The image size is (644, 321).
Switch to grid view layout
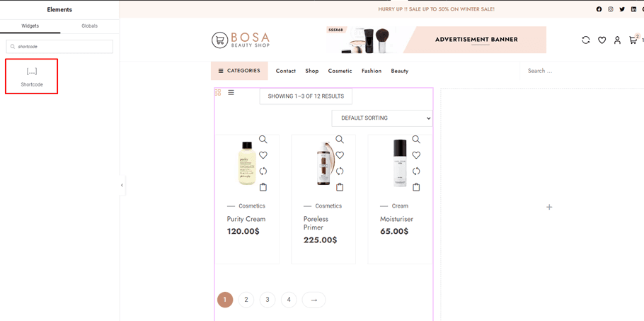[x=218, y=93]
